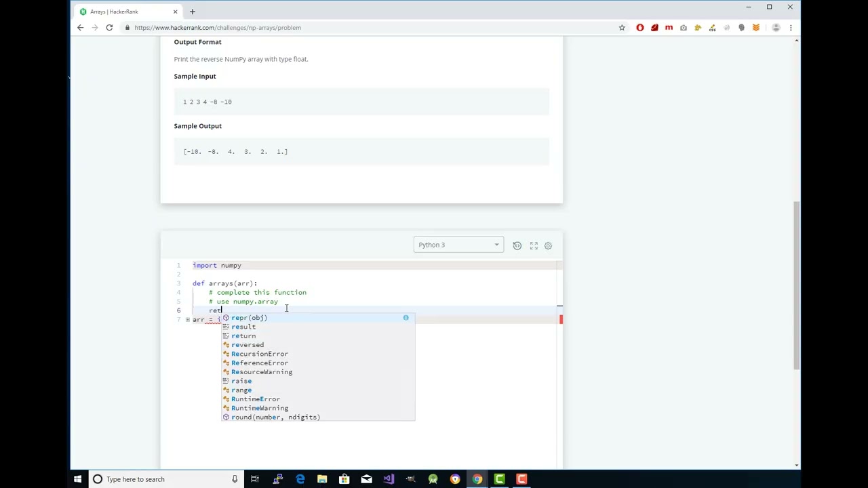The height and width of the screenshot is (488, 868).
Task: Bookmark this page with the star
Action: (x=622, y=28)
